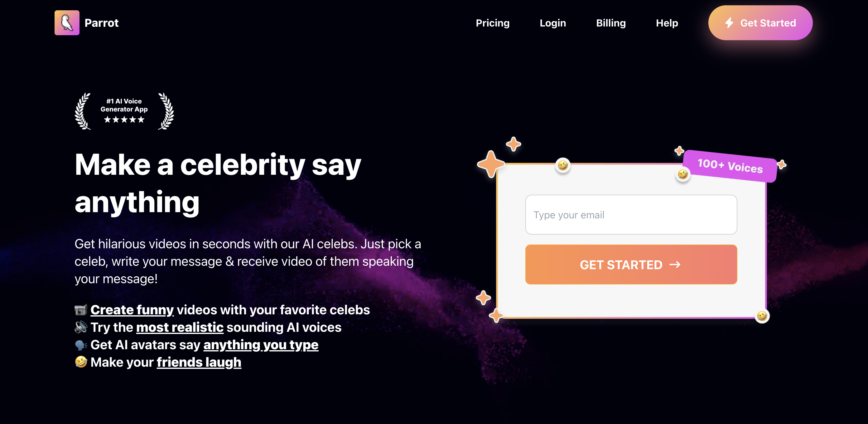The width and height of the screenshot is (868, 424).
Task: Click the speaking head emoji icon
Action: 81,345
